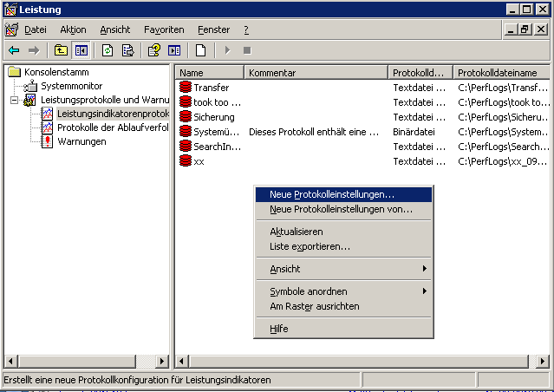Click the Start selected log play icon
This screenshot has height=392, width=554.
pos(227,50)
